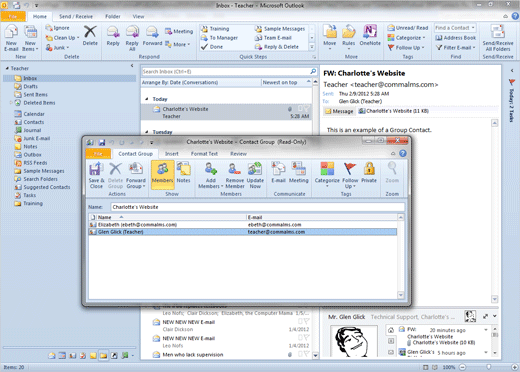Viewport: 520px width, 372px height.
Task: Click Update Now in Members group
Action: coord(255,175)
